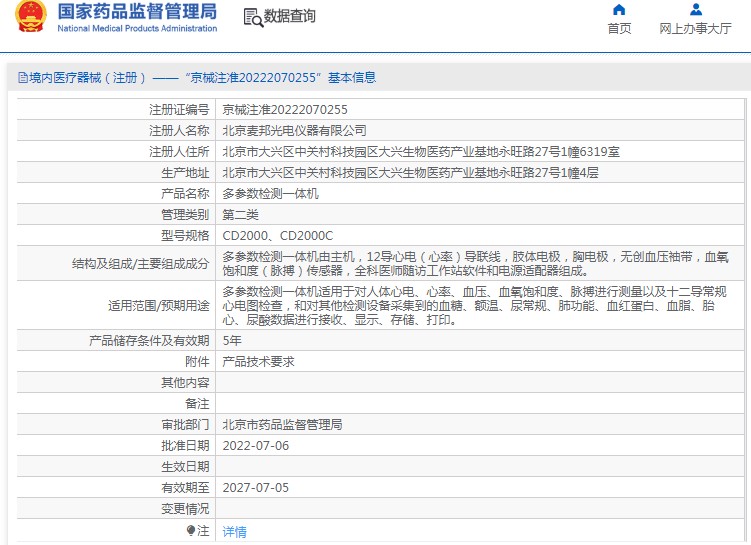
Task: Click 产品技术要求 attachment value
Action: tap(258, 362)
